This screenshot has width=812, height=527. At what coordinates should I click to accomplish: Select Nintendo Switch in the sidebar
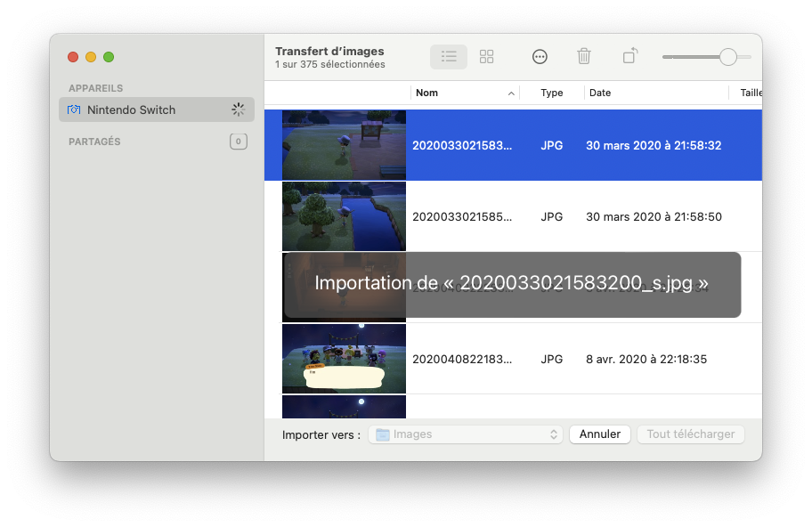pos(157,109)
